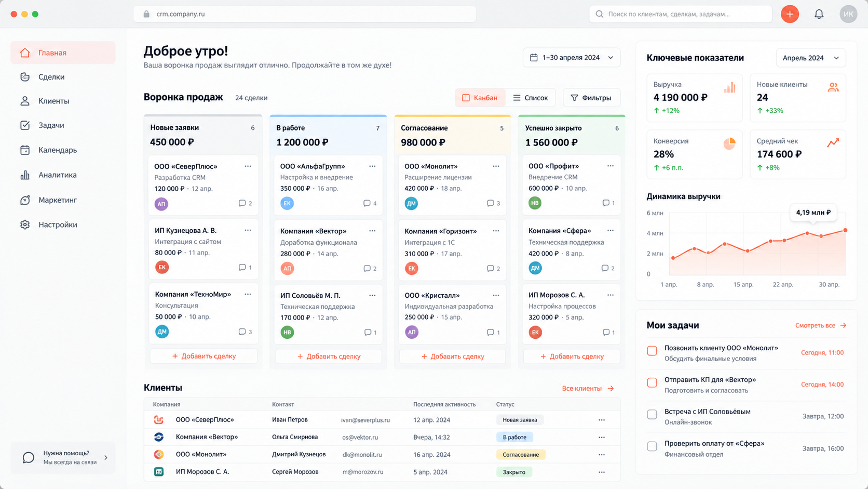868x489 pixels.
Task: Open Календарь in sidebar
Action: point(63,150)
